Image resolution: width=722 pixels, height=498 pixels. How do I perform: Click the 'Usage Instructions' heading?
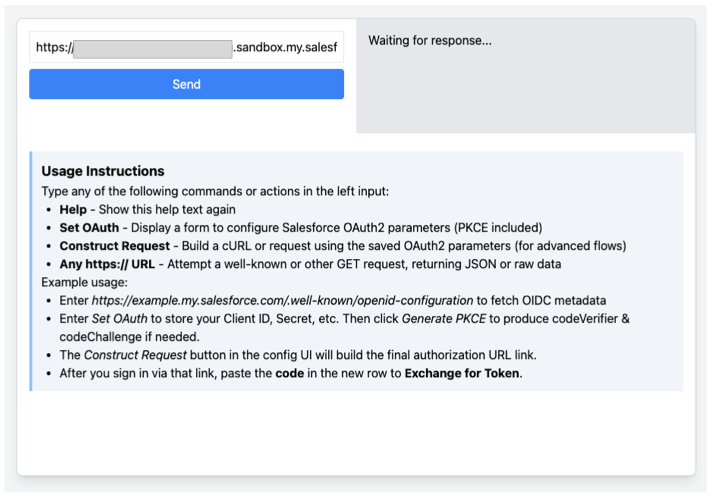(x=103, y=171)
